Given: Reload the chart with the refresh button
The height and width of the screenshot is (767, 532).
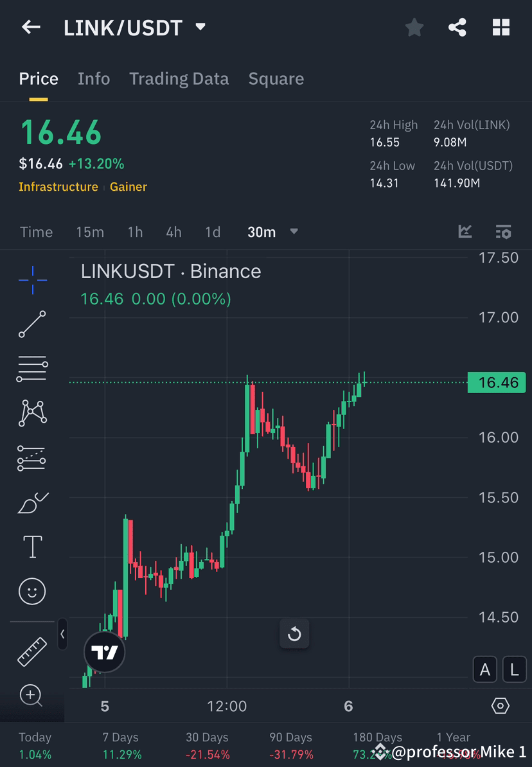Looking at the screenshot, I should pyautogui.click(x=294, y=633).
